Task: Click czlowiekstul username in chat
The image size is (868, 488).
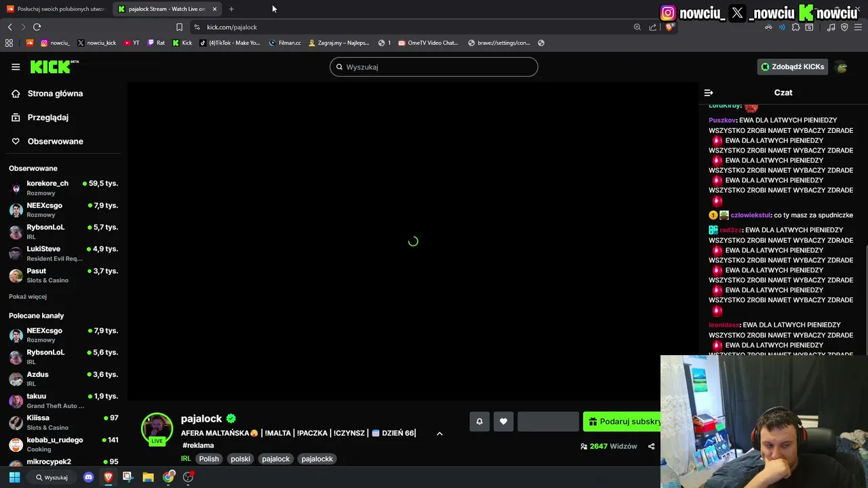Action: click(750, 216)
